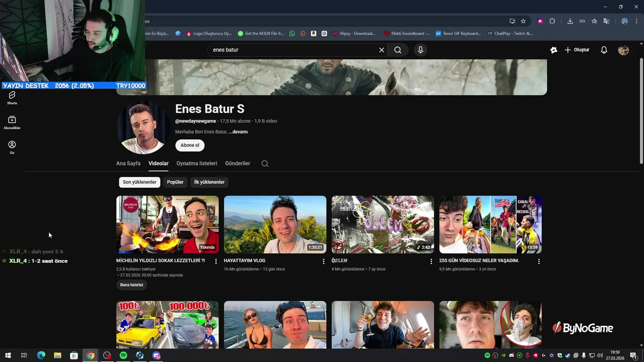This screenshot has height=362, width=644.
Task: Search within the channel using magnifier icon
Action: 265,163
